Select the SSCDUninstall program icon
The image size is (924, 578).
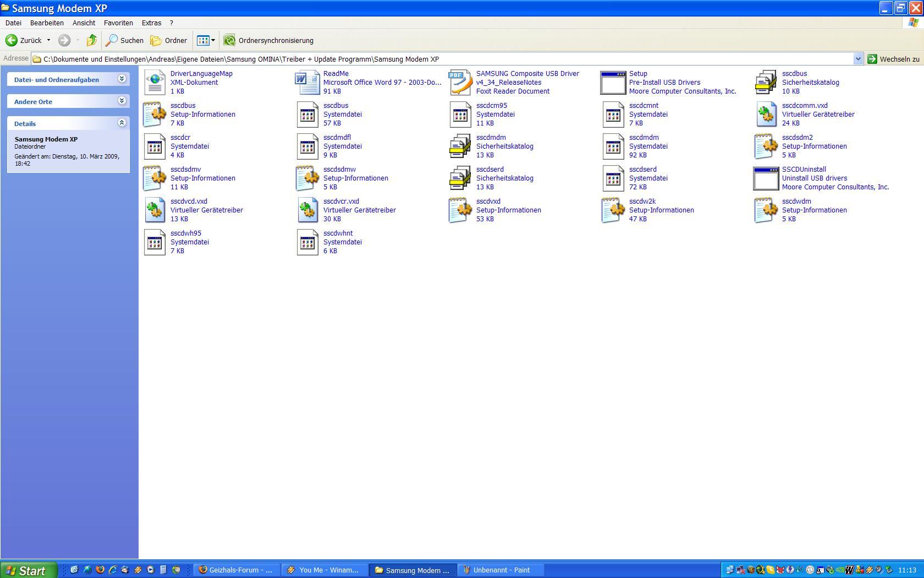pos(766,178)
